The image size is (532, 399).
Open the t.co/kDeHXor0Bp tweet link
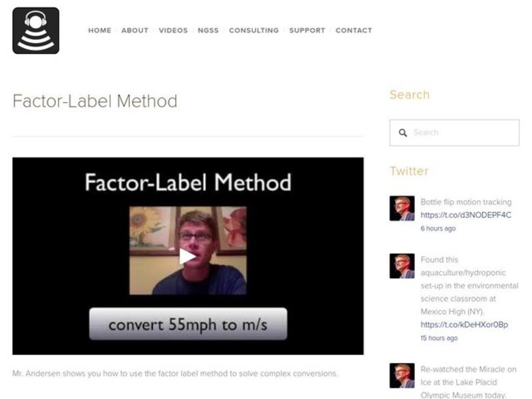tap(464, 325)
